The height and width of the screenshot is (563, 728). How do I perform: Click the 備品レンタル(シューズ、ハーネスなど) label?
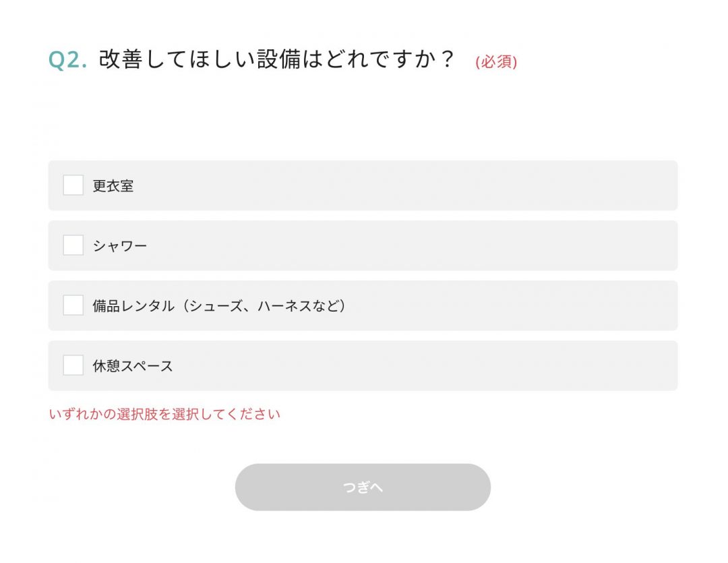[219, 305]
